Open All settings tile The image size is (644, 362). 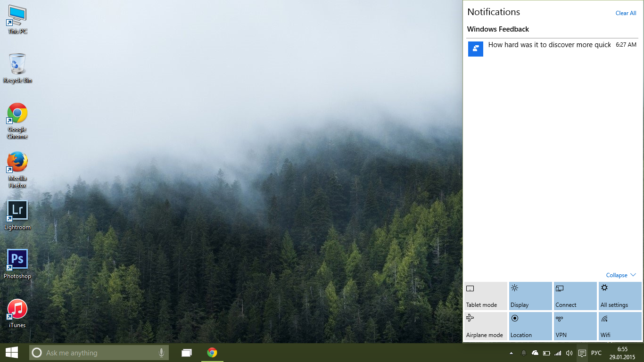coord(620,296)
